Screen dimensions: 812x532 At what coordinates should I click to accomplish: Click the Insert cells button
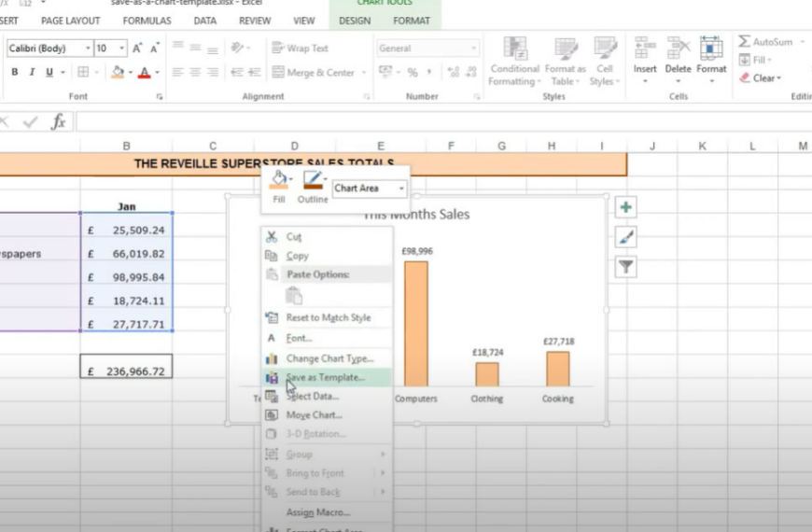pyautogui.click(x=645, y=60)
